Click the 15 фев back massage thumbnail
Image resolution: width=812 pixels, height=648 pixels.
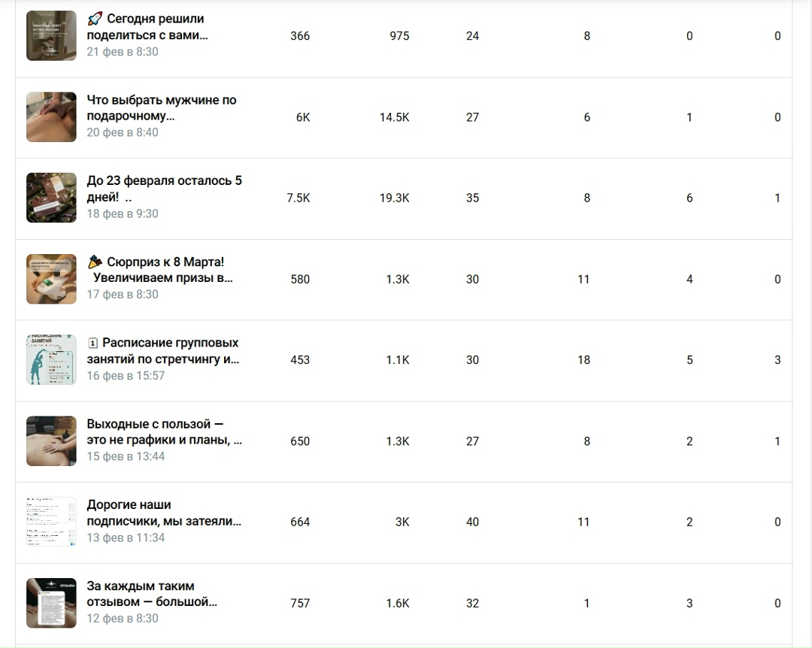pos(51,441)
